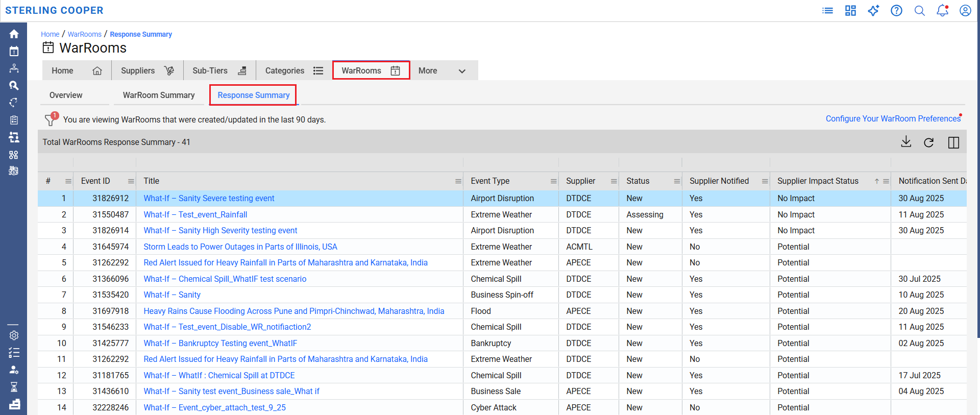Open the header search icon

point(919,11)
